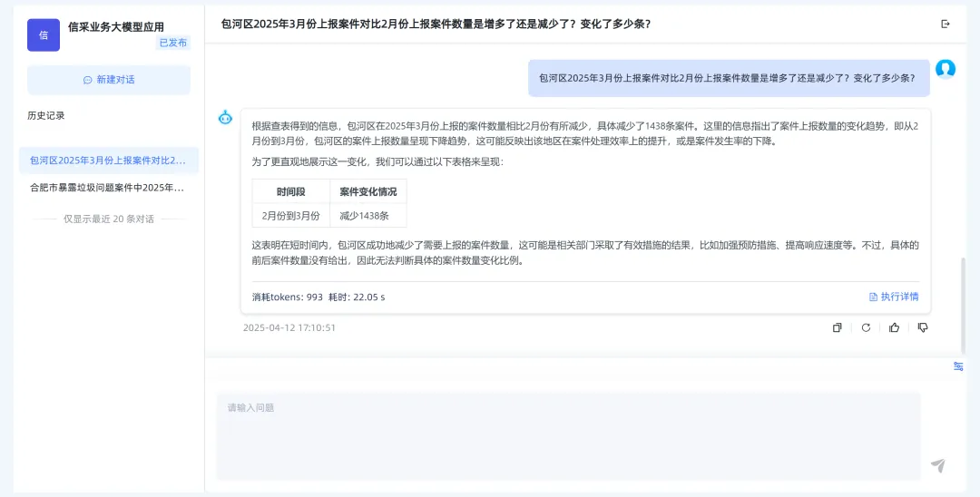Click the 请输入问题 message input box
980x497 pixels.
coord(568,435)
